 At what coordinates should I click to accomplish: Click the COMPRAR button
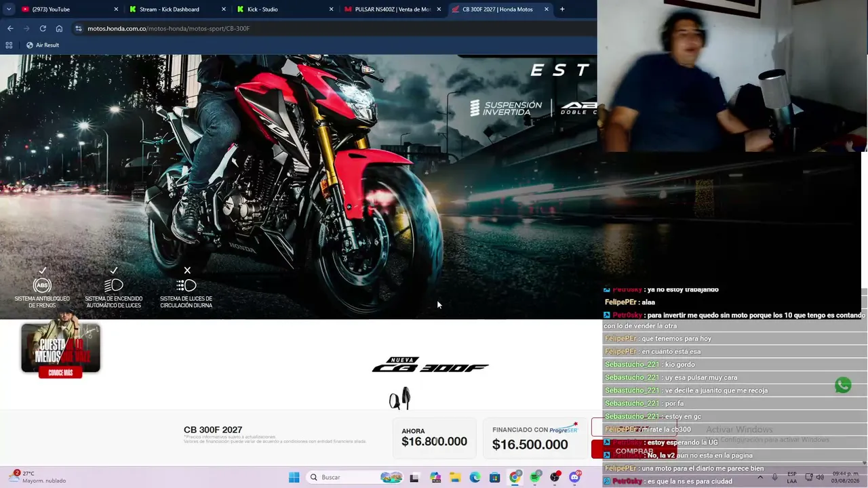[634, 451]
